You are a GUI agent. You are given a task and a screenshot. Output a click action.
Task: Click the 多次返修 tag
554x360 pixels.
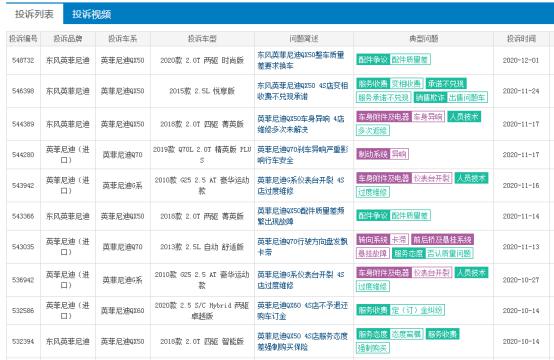(x=372, y=131)
